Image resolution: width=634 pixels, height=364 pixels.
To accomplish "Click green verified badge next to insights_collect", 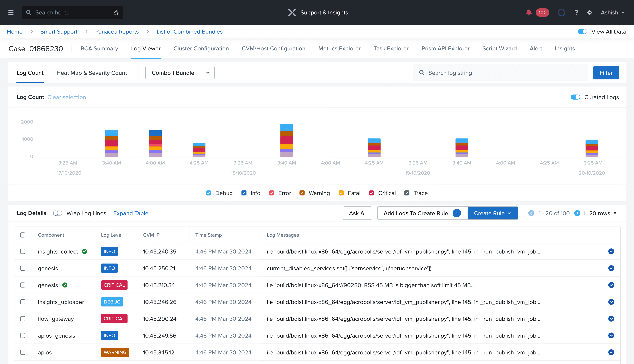I will pos(85,251).
